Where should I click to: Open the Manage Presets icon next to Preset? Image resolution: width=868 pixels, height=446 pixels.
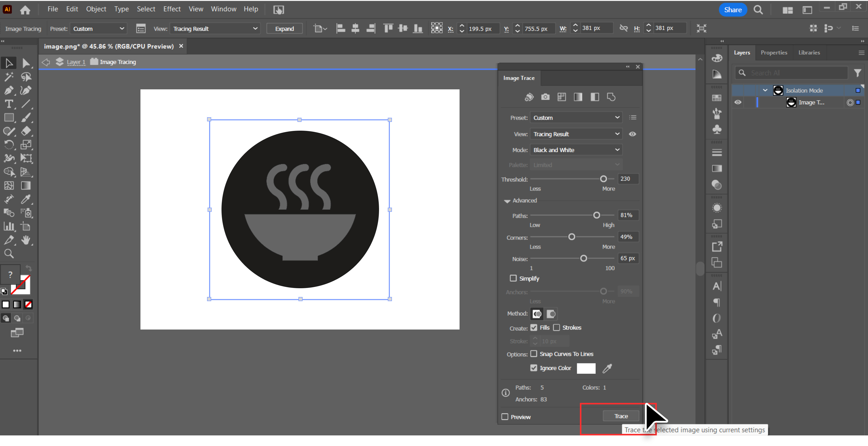pyautogui.click(x=633, y=117)
